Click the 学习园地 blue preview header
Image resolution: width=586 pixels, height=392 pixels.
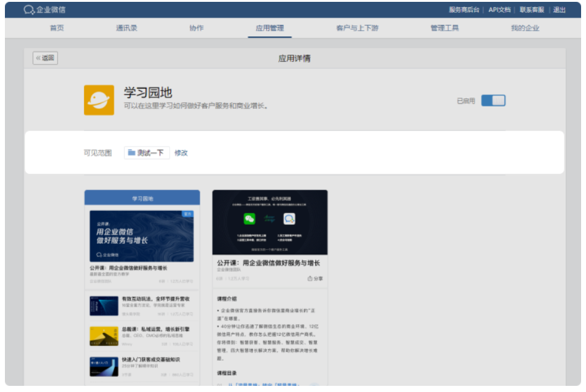[x=142, y=198]
